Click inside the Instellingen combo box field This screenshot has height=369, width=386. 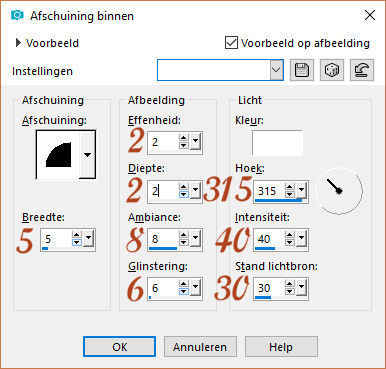(214, 70)
